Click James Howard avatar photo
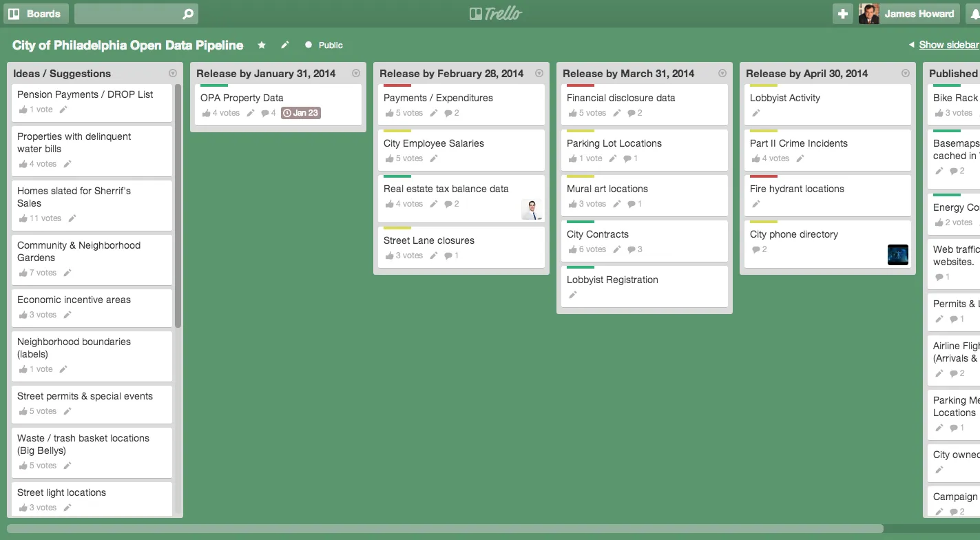The width and height of the screenshot is (980, 540). coord(869,14)
